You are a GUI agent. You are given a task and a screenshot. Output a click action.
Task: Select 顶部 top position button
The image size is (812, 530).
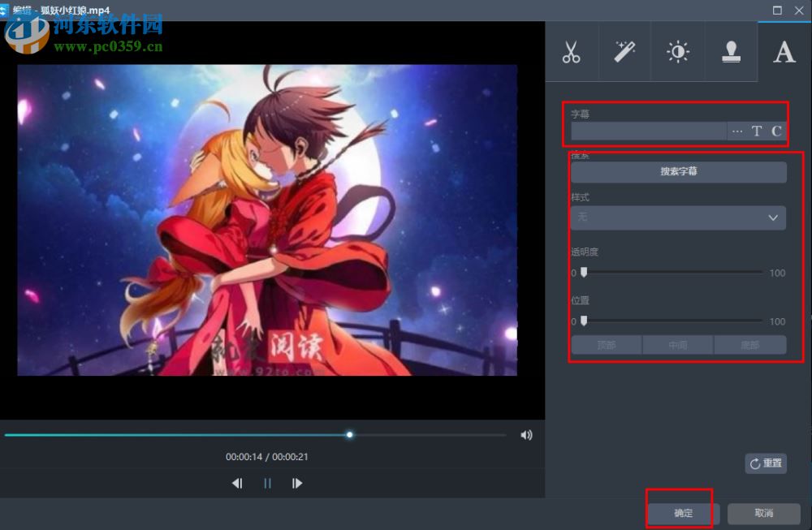click(607, 345)
